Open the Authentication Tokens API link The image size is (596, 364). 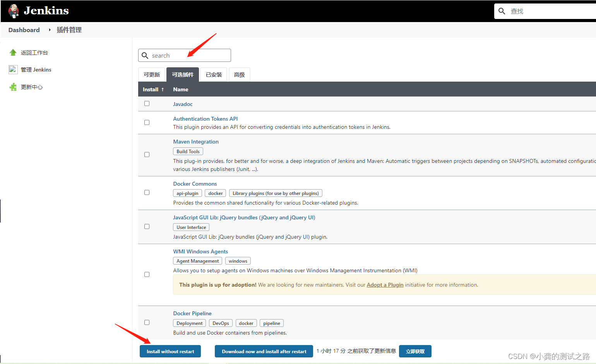206,119
